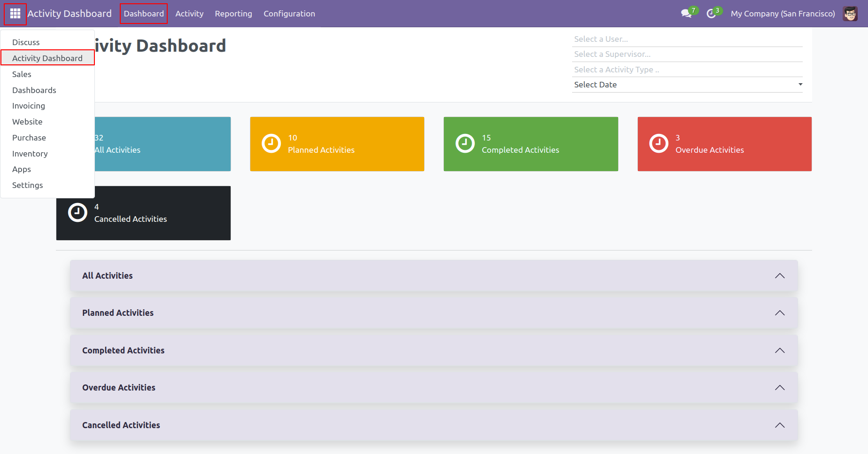Open Settings from the apps list
Image resolution: width=868 pixels, height=454 pixels.
click(x=47, y=185)
